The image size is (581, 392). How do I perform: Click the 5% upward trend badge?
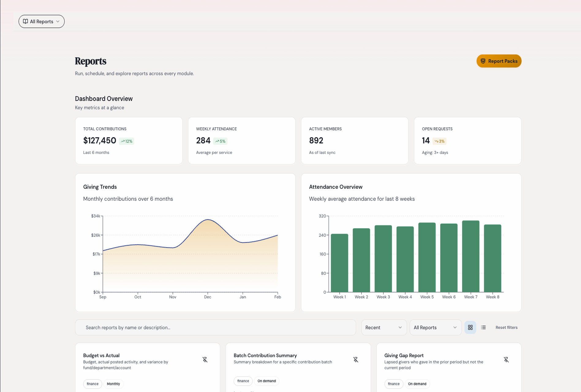(x=220, y=141)
